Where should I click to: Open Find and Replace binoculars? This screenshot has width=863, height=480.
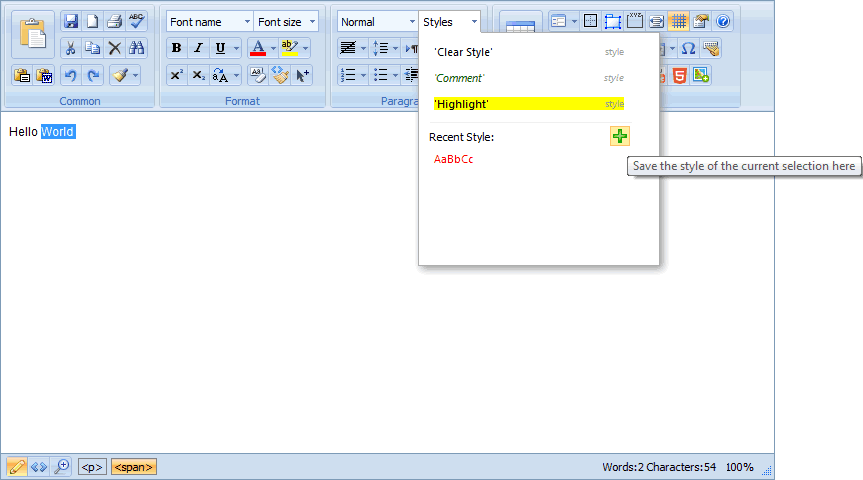(x=136, y=48)
